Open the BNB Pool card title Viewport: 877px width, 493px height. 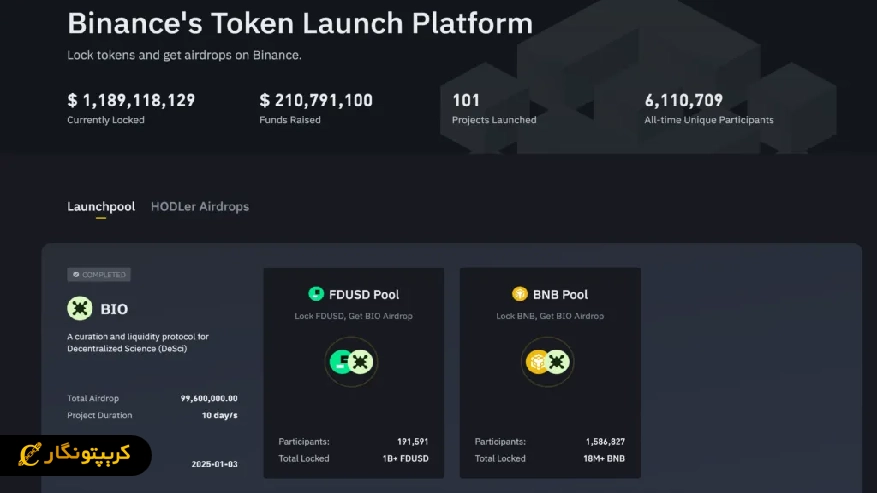[560, 294]
